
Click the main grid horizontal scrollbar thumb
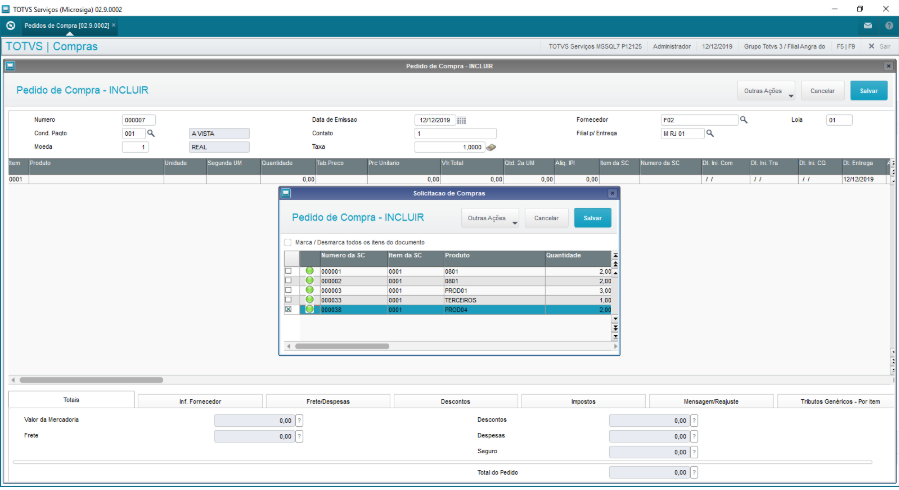coord(91,380)
